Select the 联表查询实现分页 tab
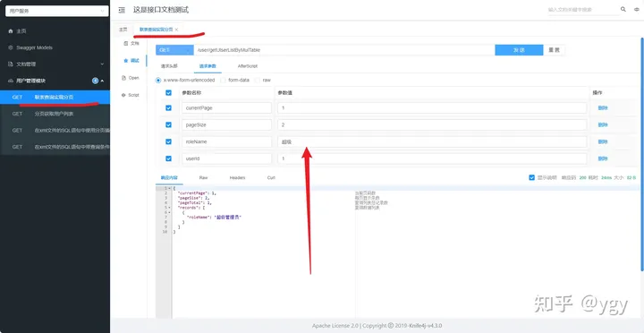 (x=156, y=30)
